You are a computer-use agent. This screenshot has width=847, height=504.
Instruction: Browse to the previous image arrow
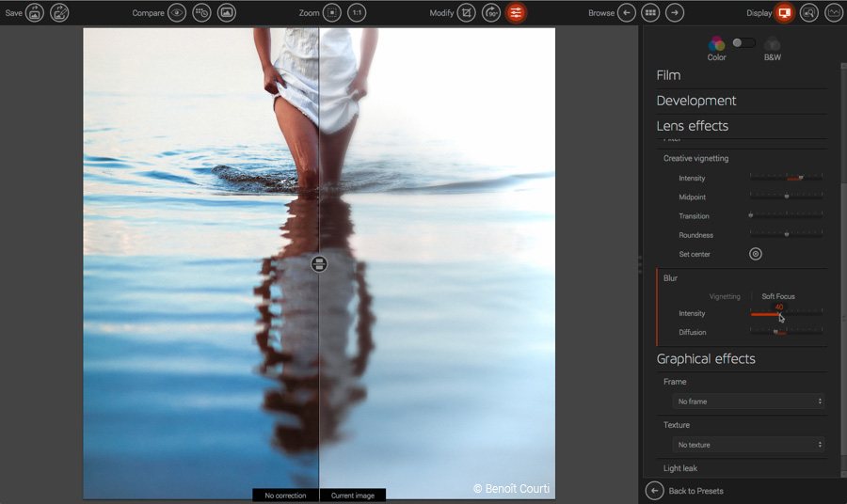[627, 12]
